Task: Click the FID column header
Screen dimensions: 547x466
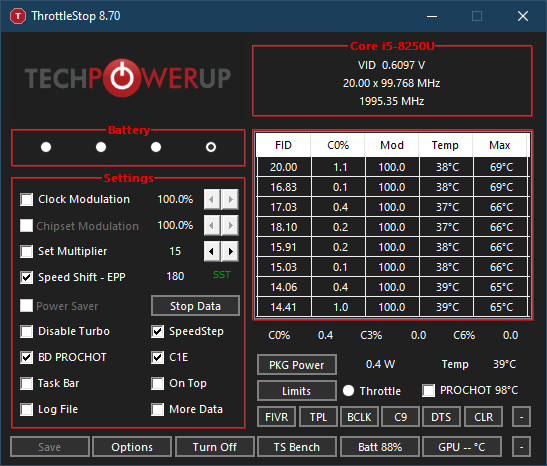Action: pyautogui.click(x=283, y=145)
